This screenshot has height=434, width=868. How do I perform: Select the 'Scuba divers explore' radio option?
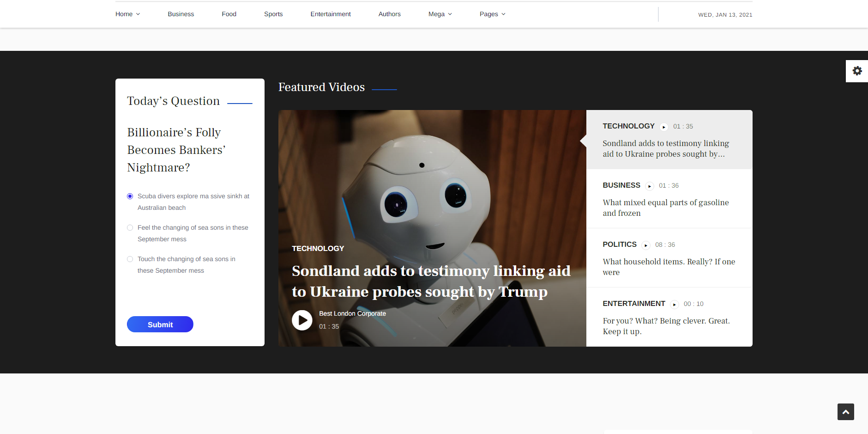(x=130, y=196)
